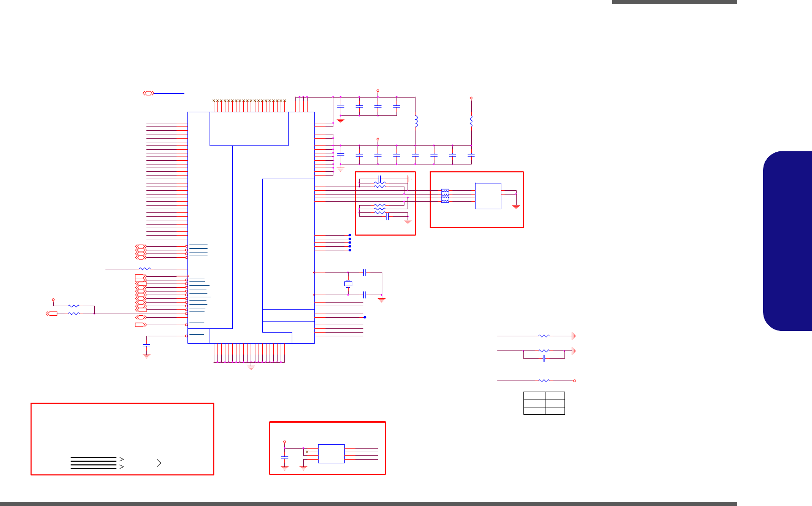
Task: Click the inductor coil symbol between capacitor banks
Action: 416,121
